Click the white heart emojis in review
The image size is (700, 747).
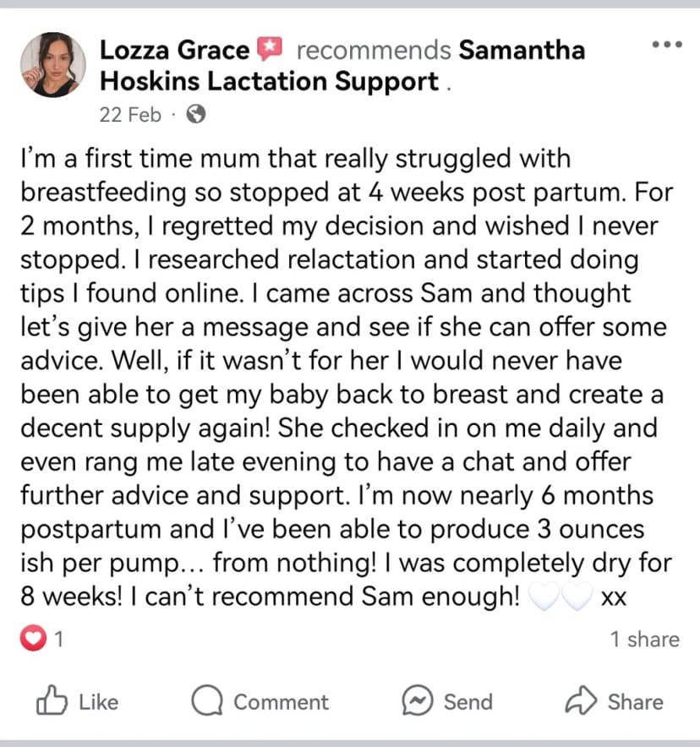(561, 596)
